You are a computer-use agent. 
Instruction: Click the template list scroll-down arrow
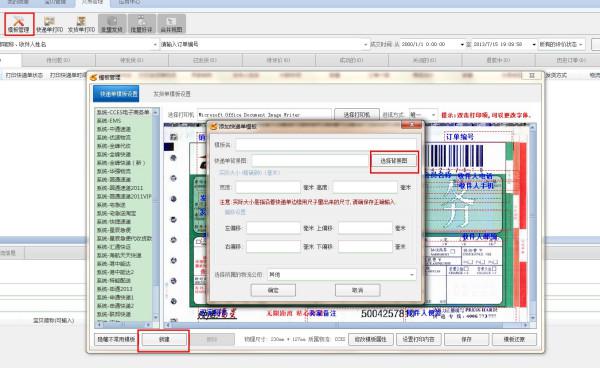(155, 318)
